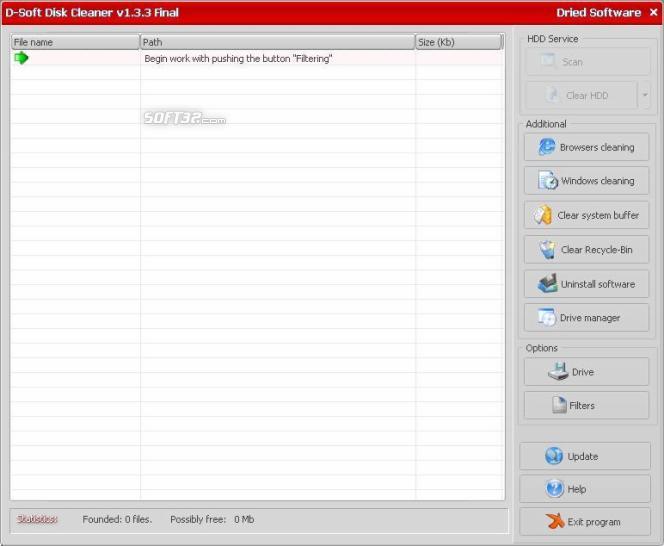Click the Clear system buffer clipboard icon
The width and height of the screenshot is (664, 546).
[543, 215]
